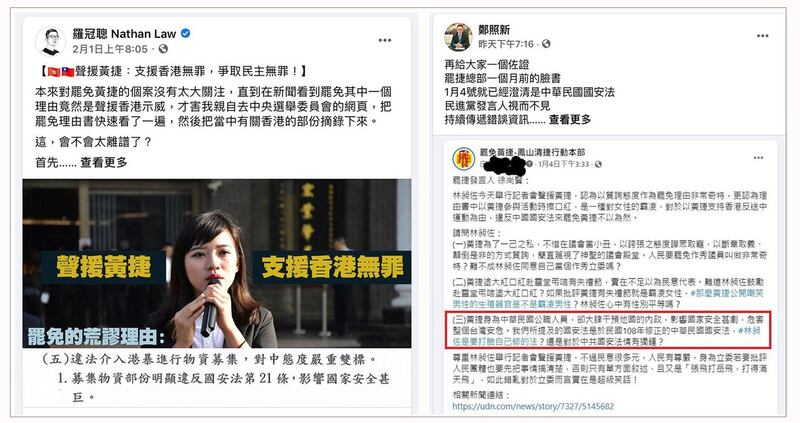The width and height of the screenshot is (800, 423).
Task: Click the 2月1日上午8:05 post timestamp
Action: click(x=110, y=49)
